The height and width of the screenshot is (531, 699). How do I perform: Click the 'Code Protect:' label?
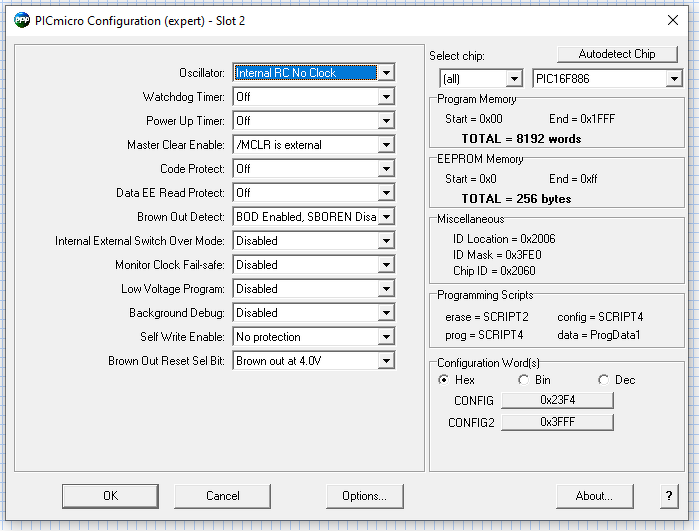click(192, 169)
